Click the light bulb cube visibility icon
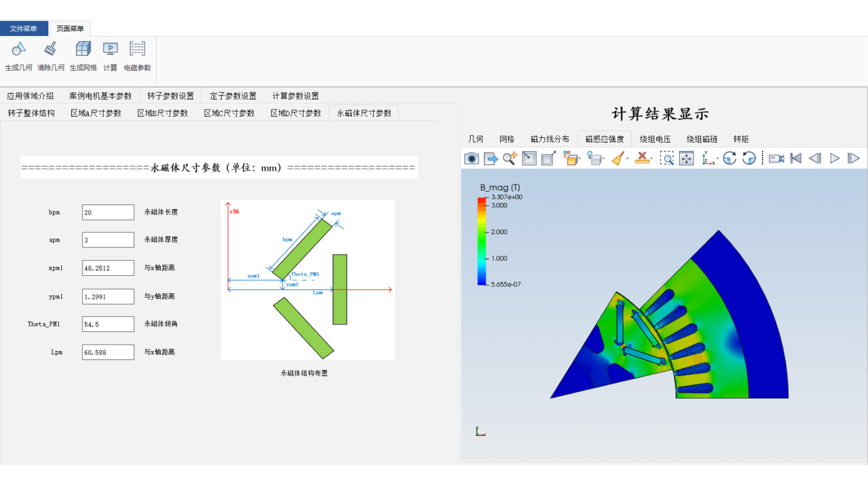The image size is (868, 485). point(594,159)
